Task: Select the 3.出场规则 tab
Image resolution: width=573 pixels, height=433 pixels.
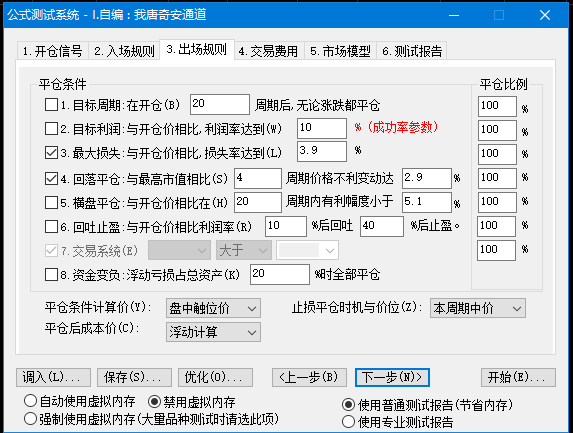Action: tap(197, 49)
